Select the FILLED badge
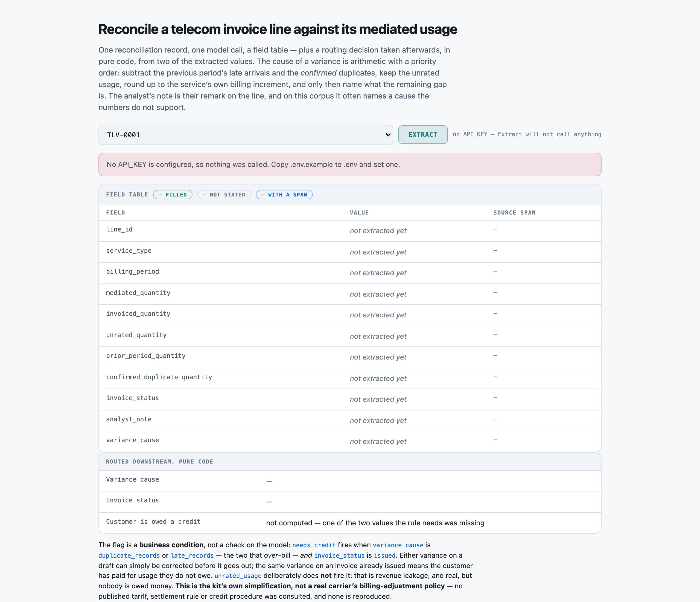The width and height of the screenshot is (700, 602). click(x=173, y=195)
